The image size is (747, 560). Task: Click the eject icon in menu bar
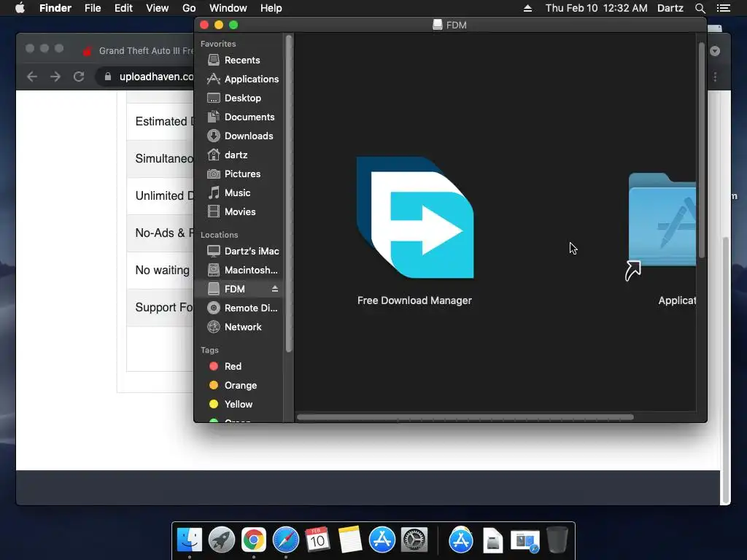pos(527,8)
